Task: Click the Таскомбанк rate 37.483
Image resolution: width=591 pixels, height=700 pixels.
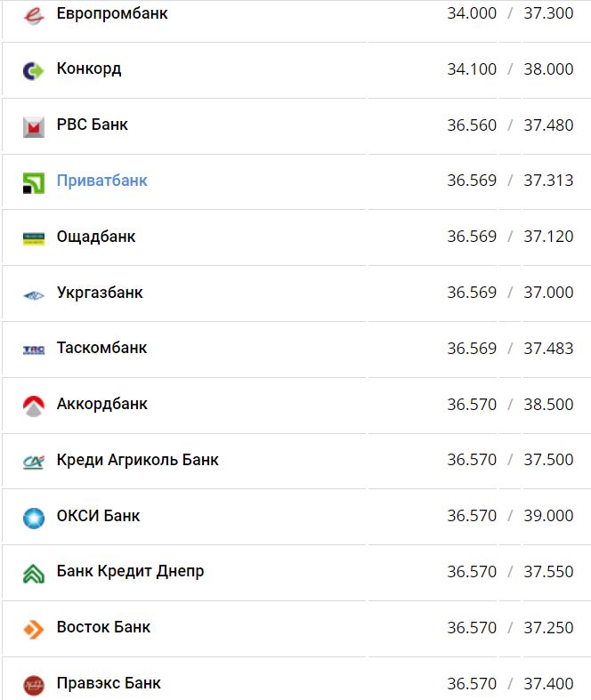Action: pyautogui.click(x=548, y=348)
